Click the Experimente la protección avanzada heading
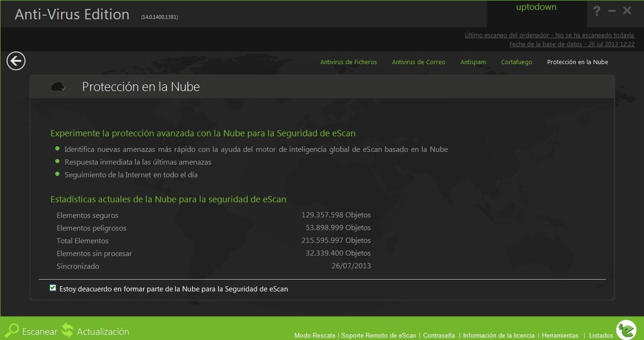 (203, 133)
